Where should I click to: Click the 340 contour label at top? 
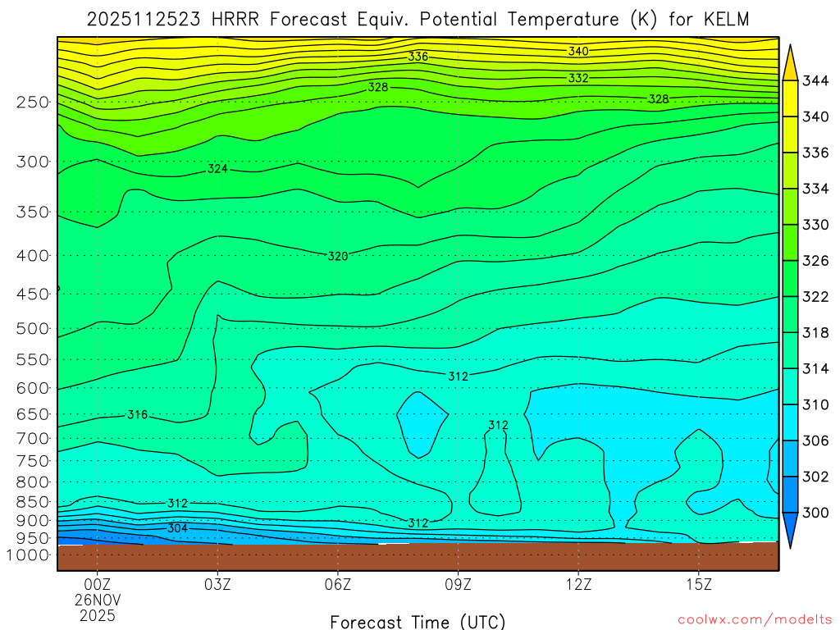tap(578, 52)
